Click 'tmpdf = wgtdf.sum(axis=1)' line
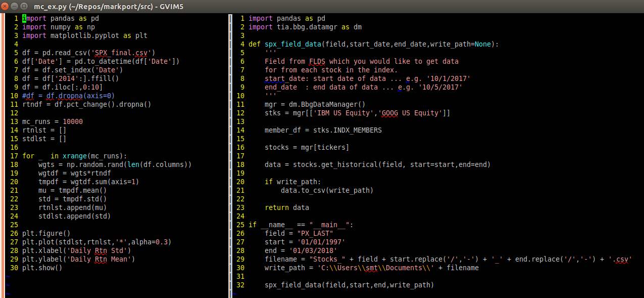Image resolution: width=644 pixels, height=298 pixels. click(x=89, y=182)
